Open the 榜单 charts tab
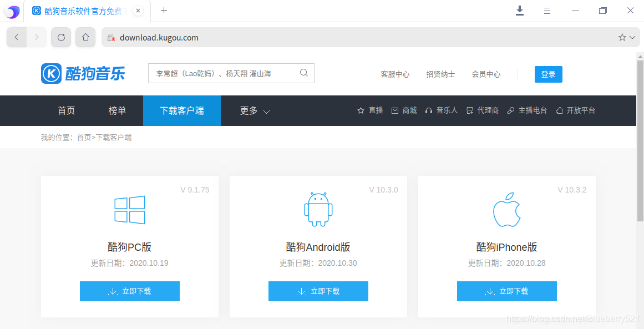 click(x=117, y=110)
